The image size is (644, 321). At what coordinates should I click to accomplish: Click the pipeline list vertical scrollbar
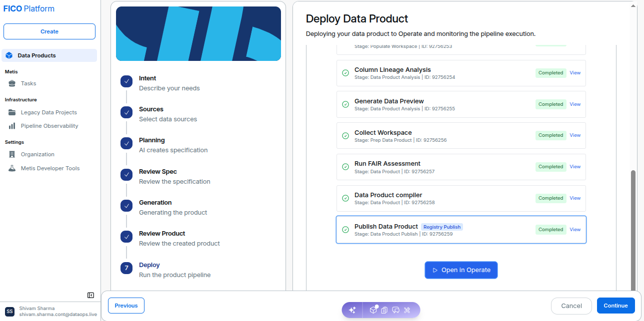tap(633, 230)
